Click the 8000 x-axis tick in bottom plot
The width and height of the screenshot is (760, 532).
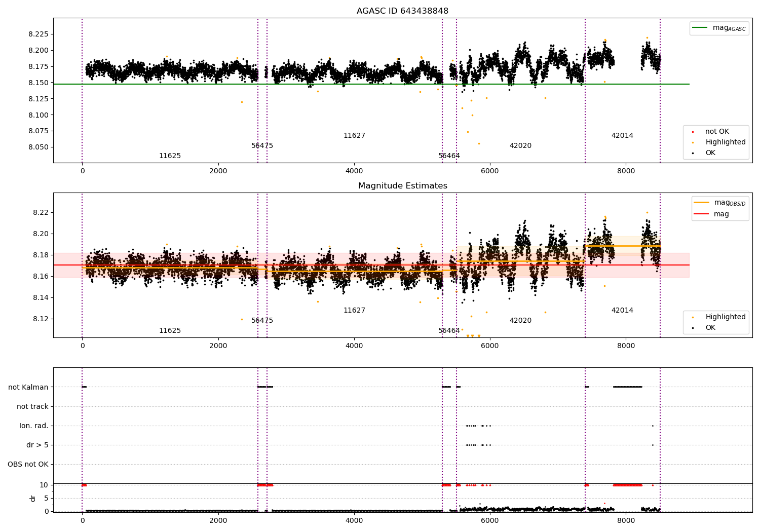[626, 521]
